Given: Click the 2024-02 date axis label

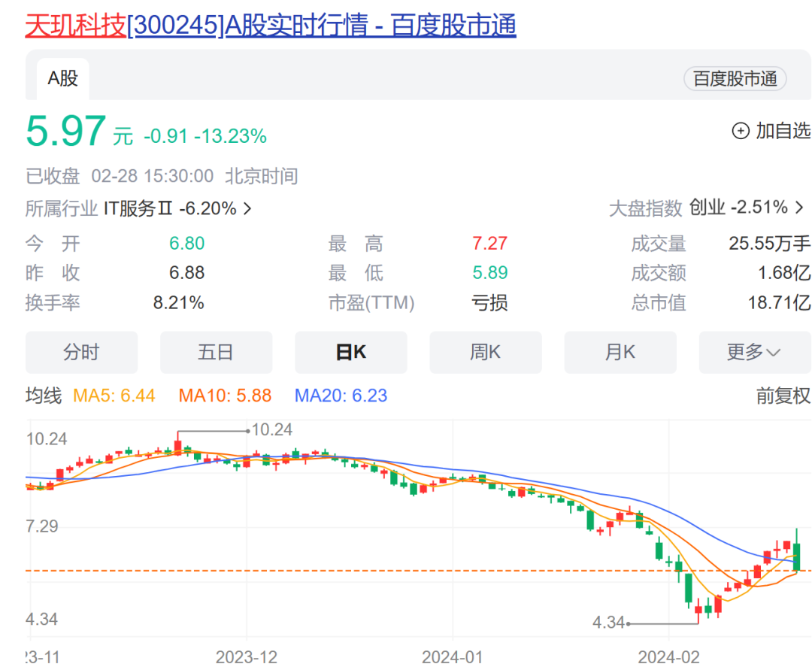Looking at the screenshot, I should (668, 657).
